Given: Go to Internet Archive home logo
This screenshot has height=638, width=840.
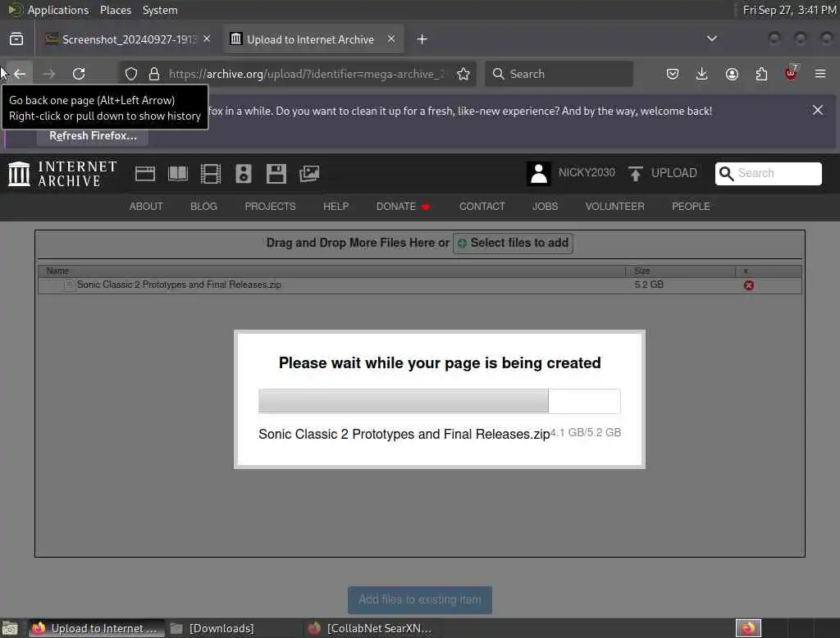Looking at the screenshot, I should pyautogui.click(x=62, y=174).
